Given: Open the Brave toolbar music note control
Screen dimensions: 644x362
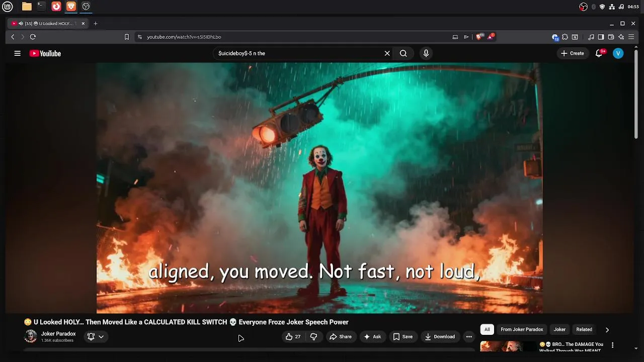Looking at the screenshot, I should (x=591, y=37).
